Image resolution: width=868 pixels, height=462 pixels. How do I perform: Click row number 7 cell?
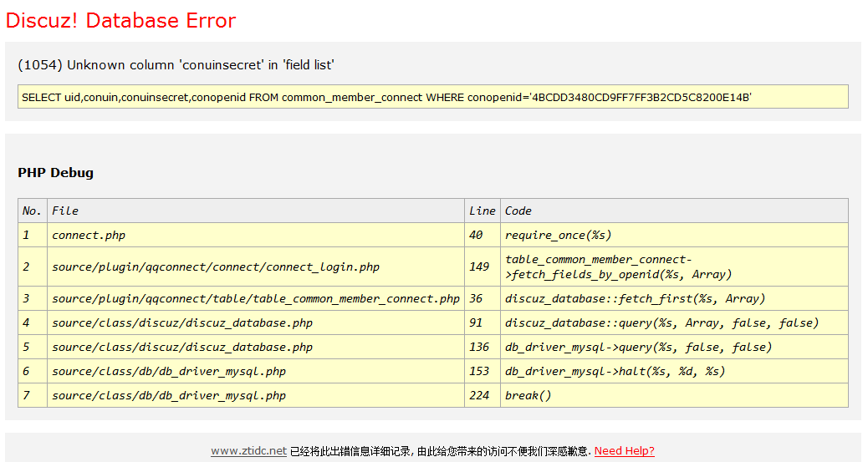(32, 396)
